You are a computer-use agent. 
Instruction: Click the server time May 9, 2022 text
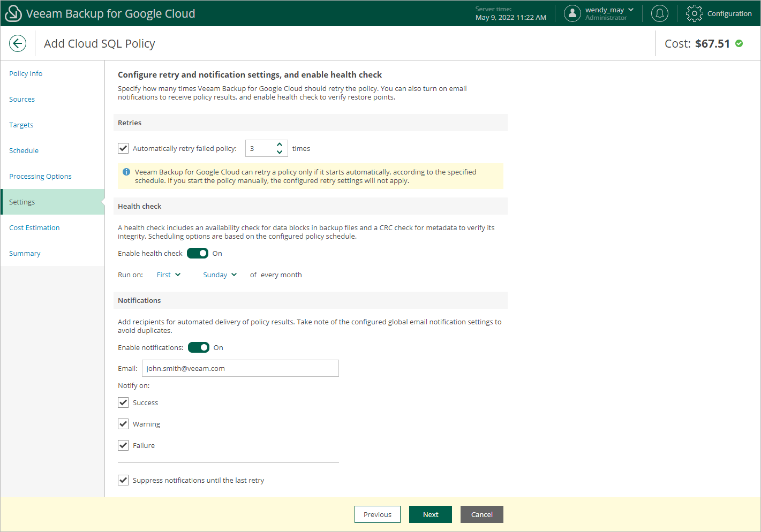tap(511, 17)
